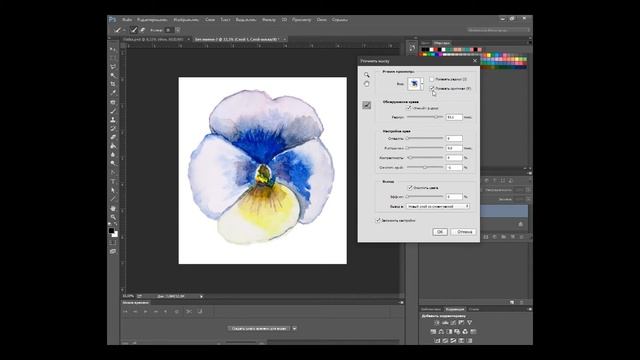Change screen mode at bottom of the left toolbar
The height and width of the screenshot is (360, 640).
click(x=113, y=252)
